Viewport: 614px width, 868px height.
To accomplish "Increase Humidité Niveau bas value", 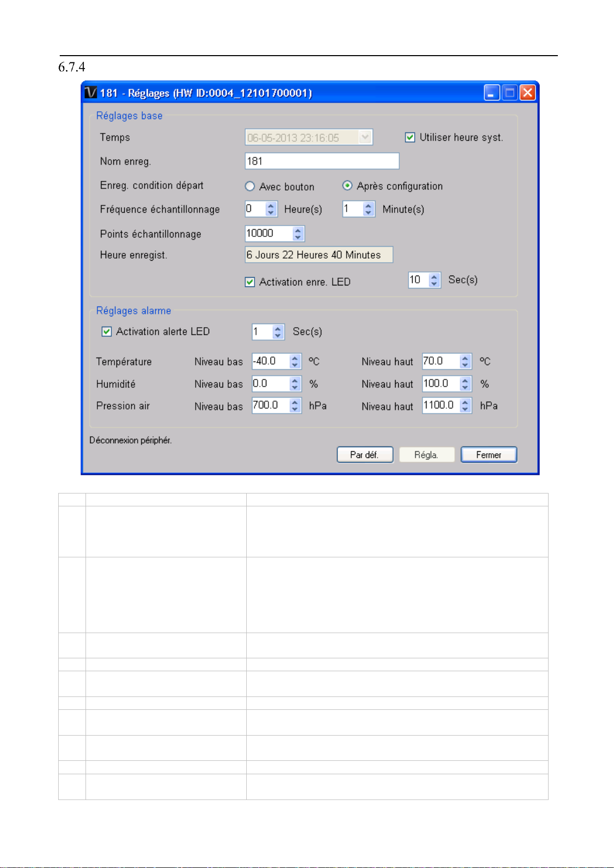I will coord(295,380).
